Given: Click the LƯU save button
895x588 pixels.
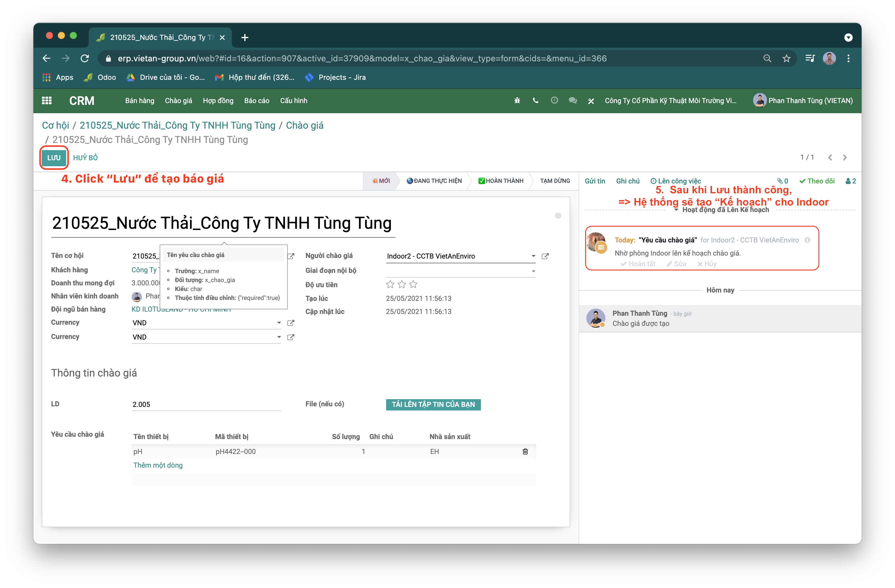Looking at the screenshot, I should coord(54,158).
